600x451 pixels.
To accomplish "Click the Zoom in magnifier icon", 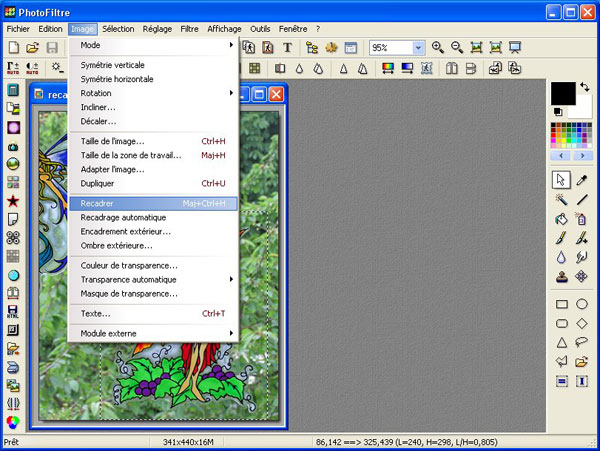I will click(437, 47).
